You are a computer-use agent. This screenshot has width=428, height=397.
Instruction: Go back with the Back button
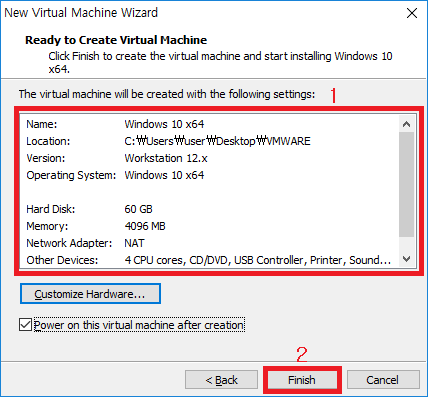coord(221,380)
